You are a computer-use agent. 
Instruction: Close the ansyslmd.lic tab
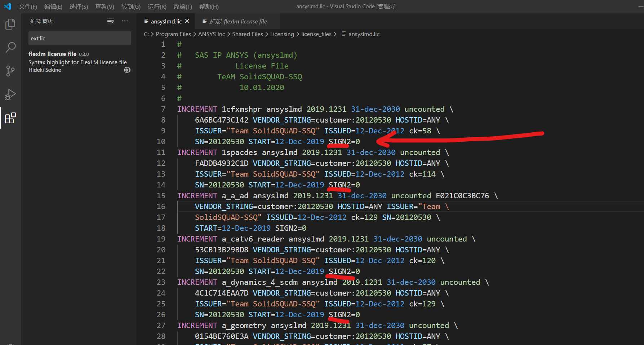pos(187,21)
